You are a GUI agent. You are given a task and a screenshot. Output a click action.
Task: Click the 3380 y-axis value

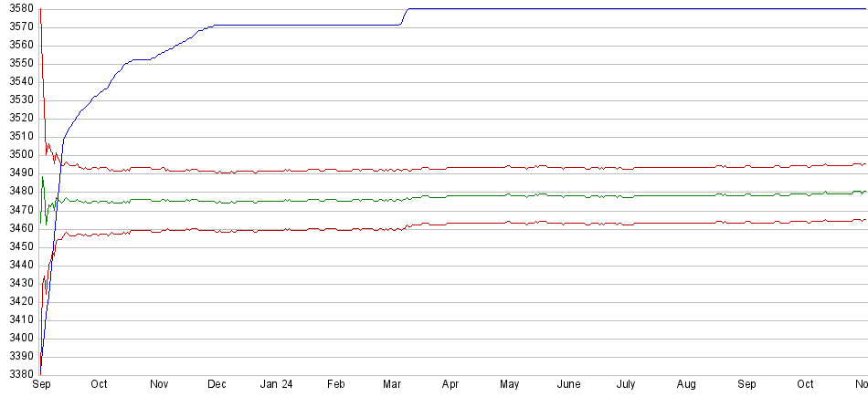coord(17,375)
